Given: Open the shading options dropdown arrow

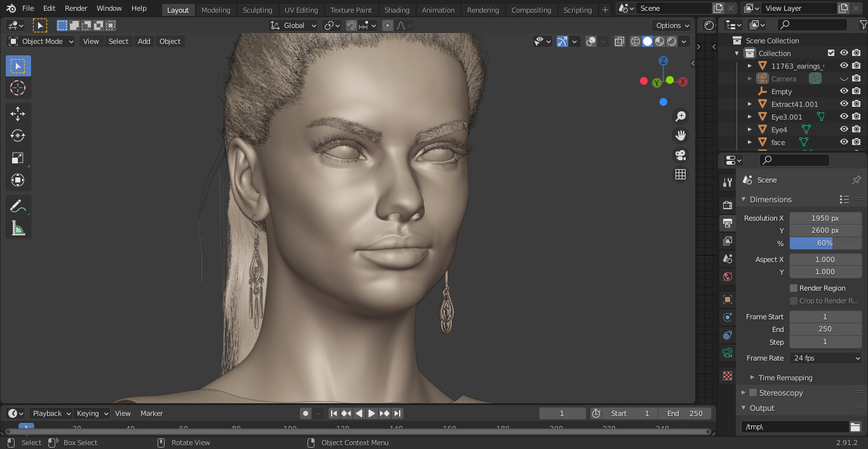Looking at the screenshot, I should coord(684,41).
